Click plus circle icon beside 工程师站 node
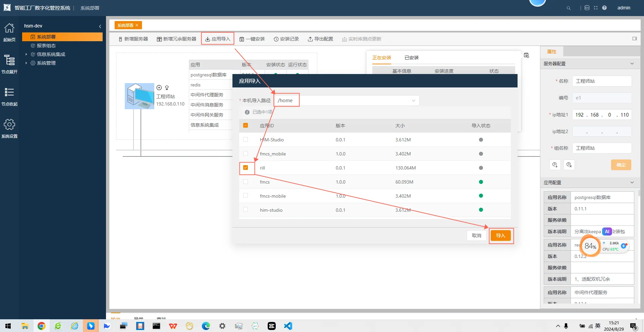This screenshot has width=644, height=332. [x=159, y=87]
